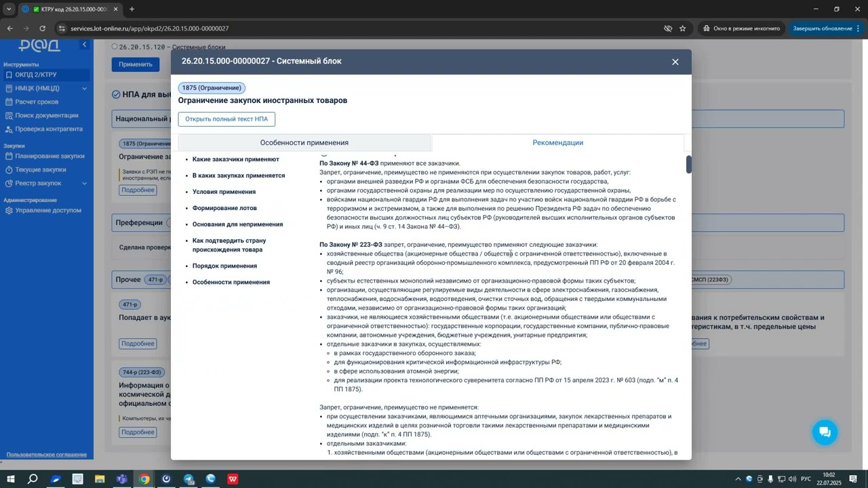Open a new browser tab
The height and width of the screenshot is (488, 868).
point(132,9)
